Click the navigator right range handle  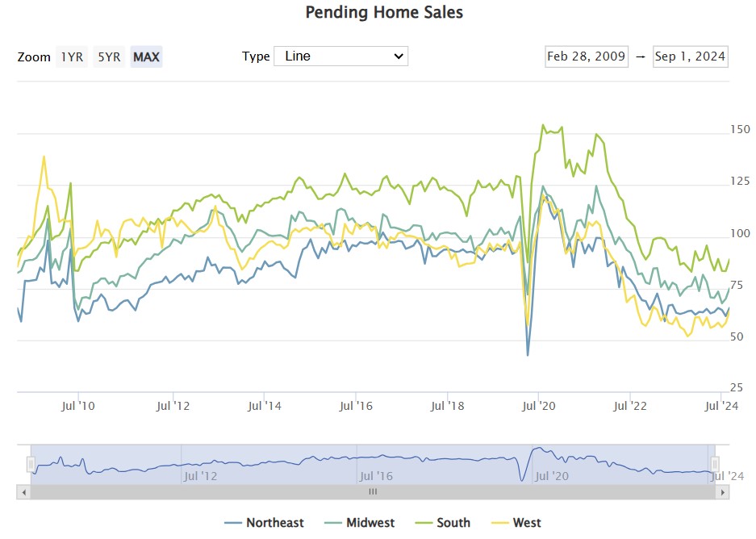(712, 464)
